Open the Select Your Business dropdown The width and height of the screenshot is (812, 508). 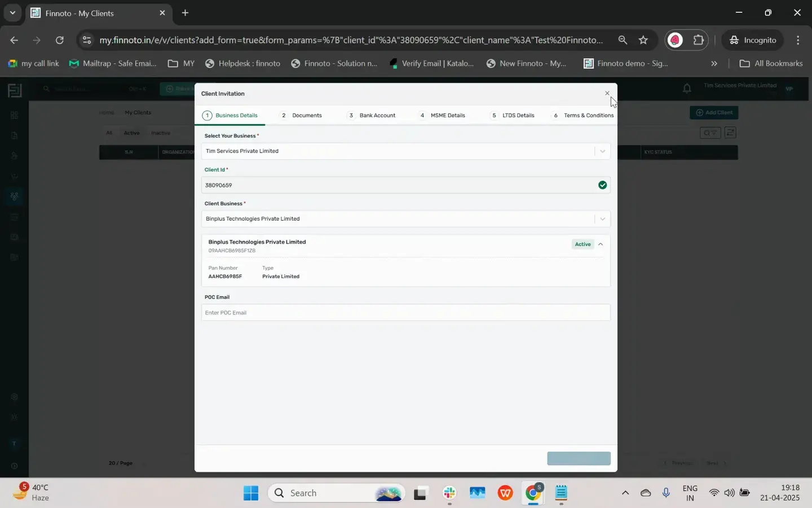point(405,151)
